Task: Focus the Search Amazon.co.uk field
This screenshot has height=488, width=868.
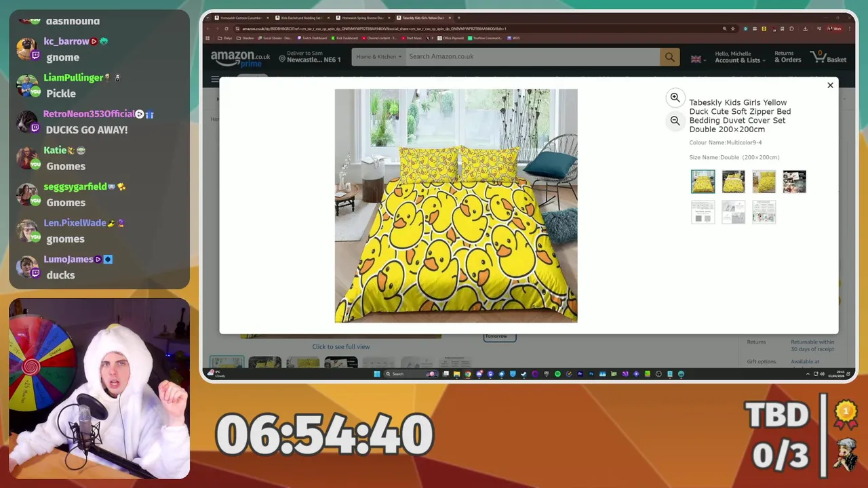Action: pos(532,57)
